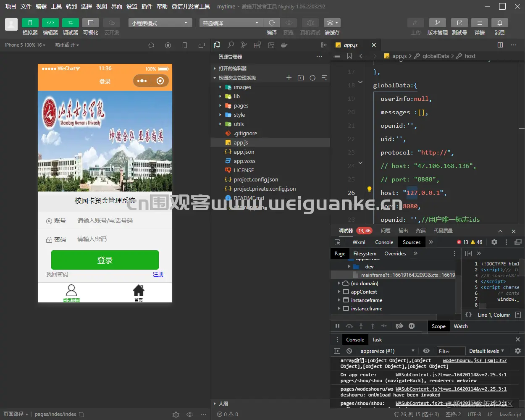
Task: Click the clear cache (清缓存) icon
Action: tap(332, 23)
